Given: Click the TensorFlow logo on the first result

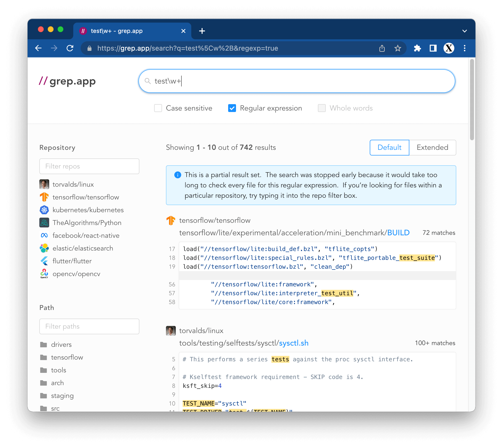Looking at the screenshot, I should click(x=171, y=221).
